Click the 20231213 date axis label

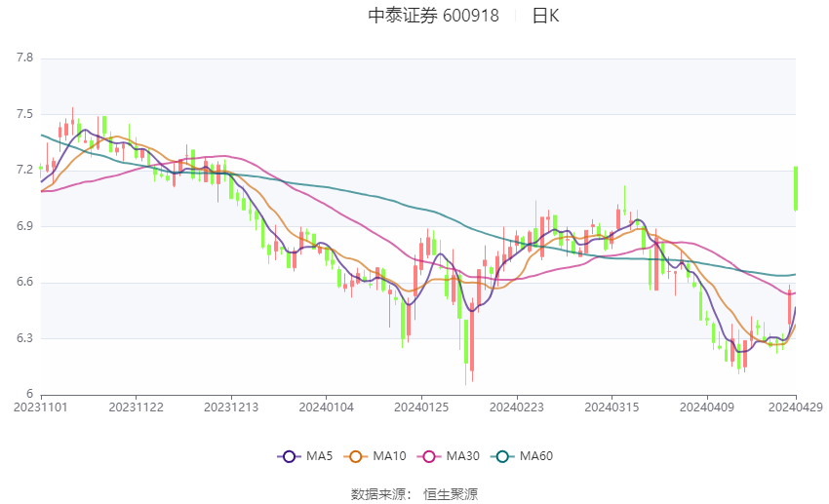231,406
